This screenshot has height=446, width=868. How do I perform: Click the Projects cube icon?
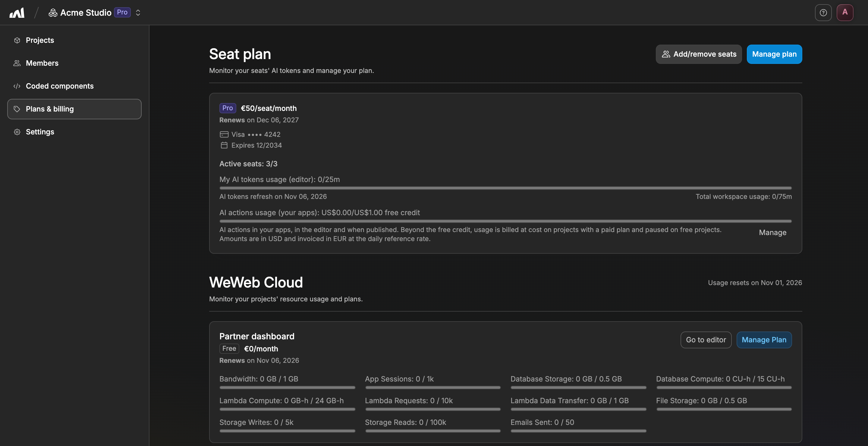(x=17, y=40)
